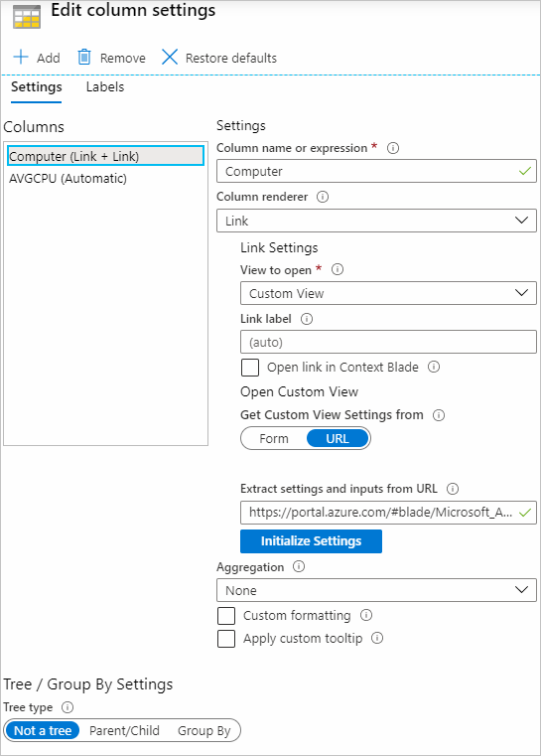Image resolution: width=541 pixels, height=756 pixels.
Task: Open the Aggregation None dropdown
Action: [376, 590]
